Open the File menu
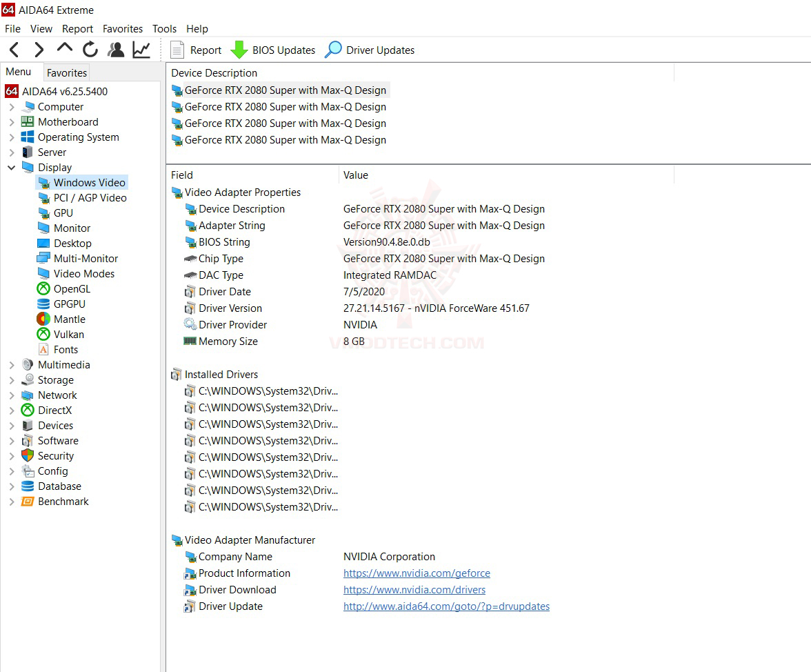 [13, 29]
